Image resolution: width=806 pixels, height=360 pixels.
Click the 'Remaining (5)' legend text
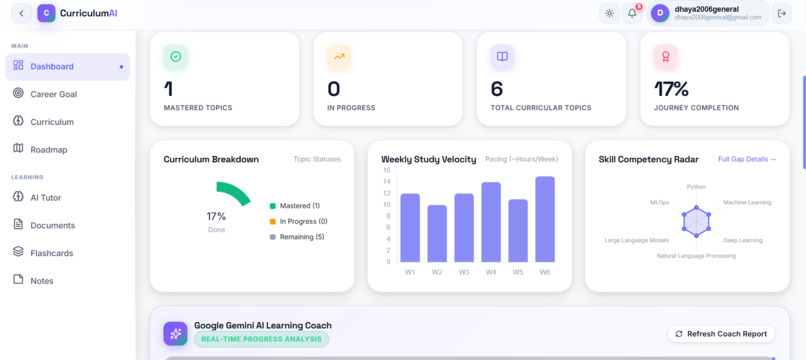tap(302, 237)
